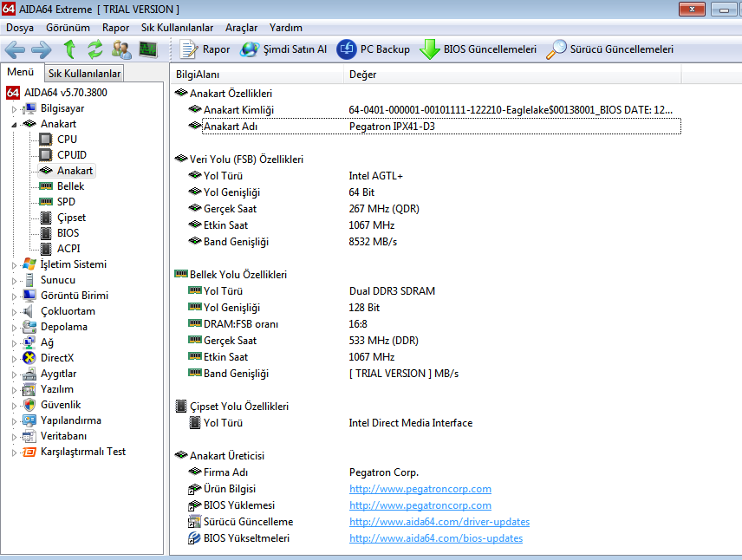The width and height of the screenshot is (742, 560).
Task: Expand the Veritabanı tree node
Action: 14,437
